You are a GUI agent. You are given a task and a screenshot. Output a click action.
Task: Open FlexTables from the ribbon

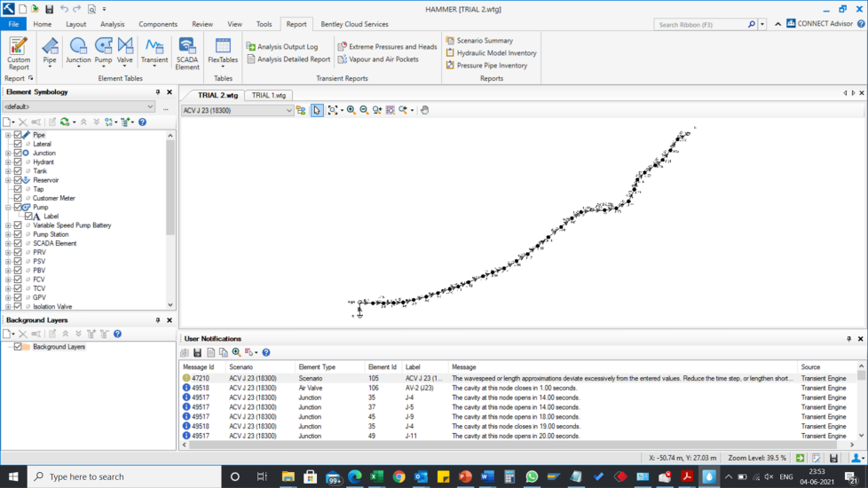(x=223, y=52)
